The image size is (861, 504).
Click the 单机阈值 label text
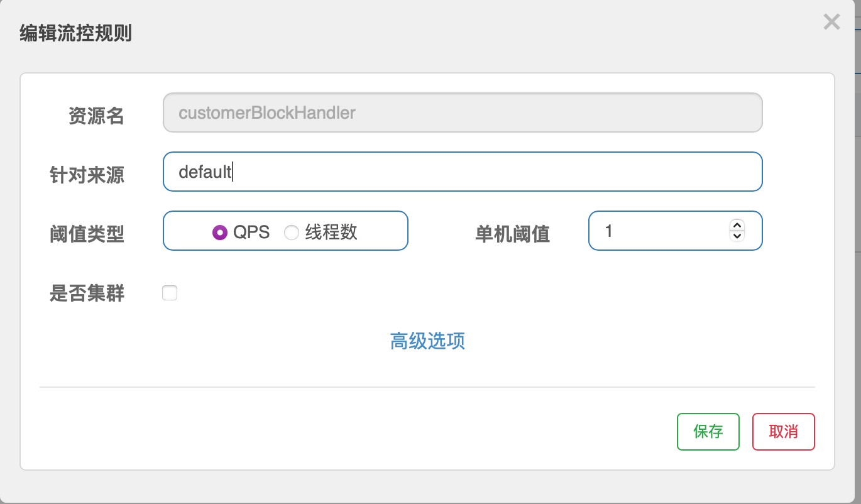click(513, 234)
